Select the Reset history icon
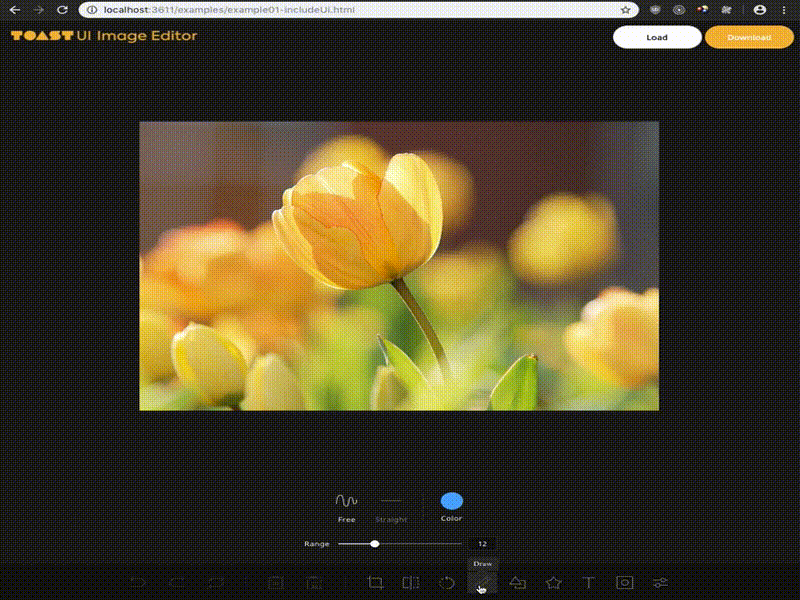The height and width of the screenshot is (600, 800). point(214,582)
